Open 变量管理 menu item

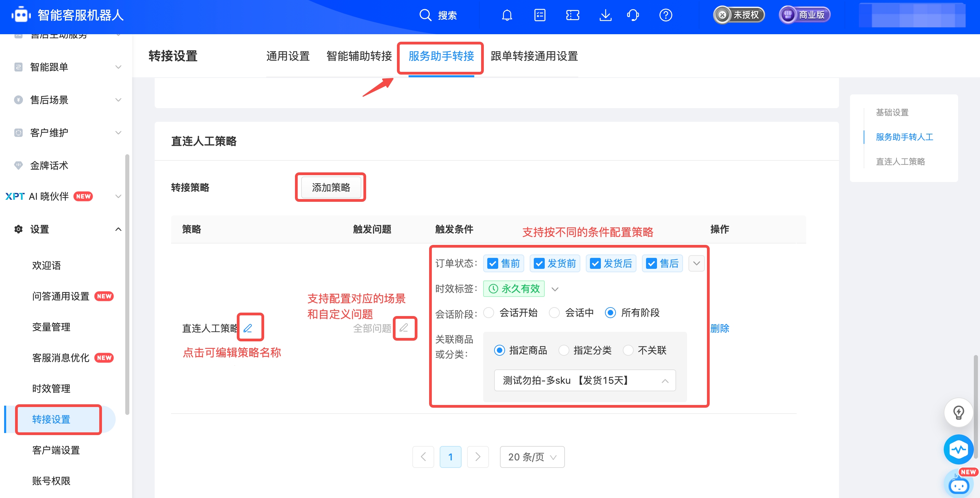(51, 327)
